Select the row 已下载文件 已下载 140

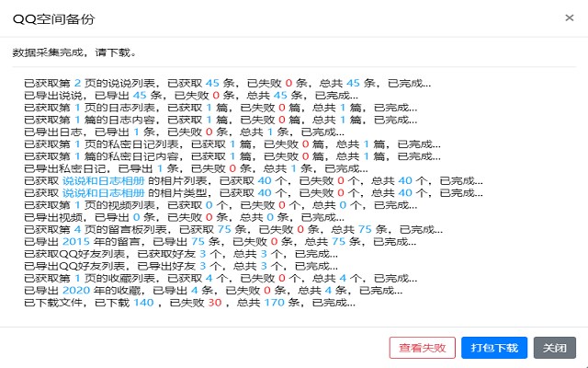pos(189,303)
